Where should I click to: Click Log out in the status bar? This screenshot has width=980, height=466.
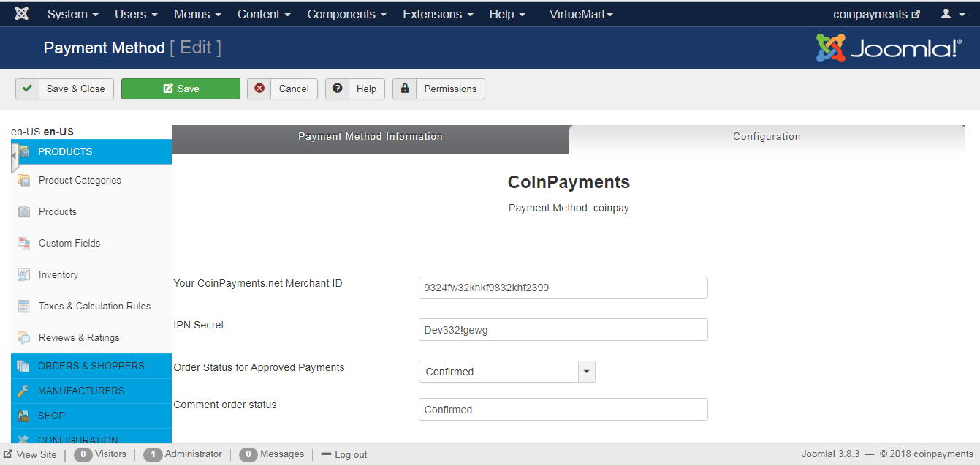(344, 454)
